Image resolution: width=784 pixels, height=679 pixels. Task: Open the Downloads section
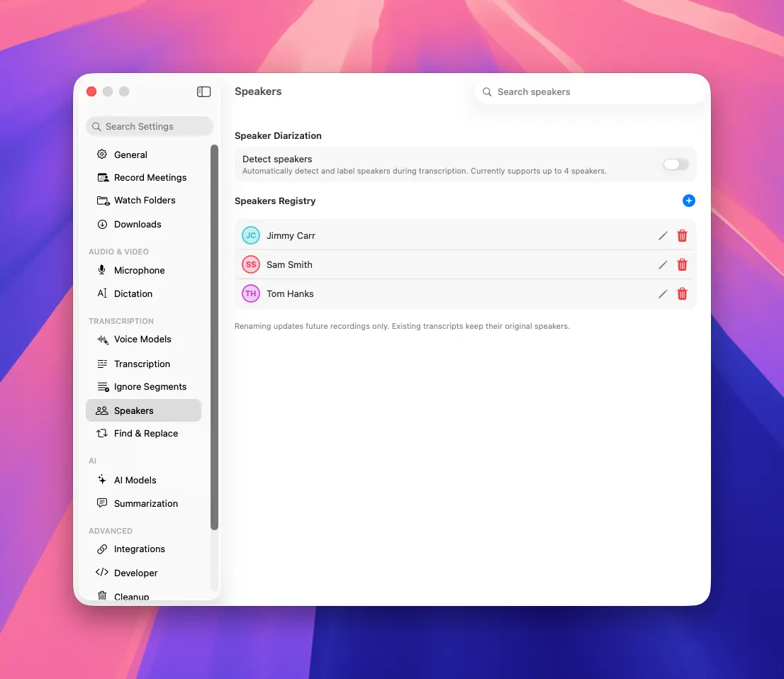pos(143,224)
